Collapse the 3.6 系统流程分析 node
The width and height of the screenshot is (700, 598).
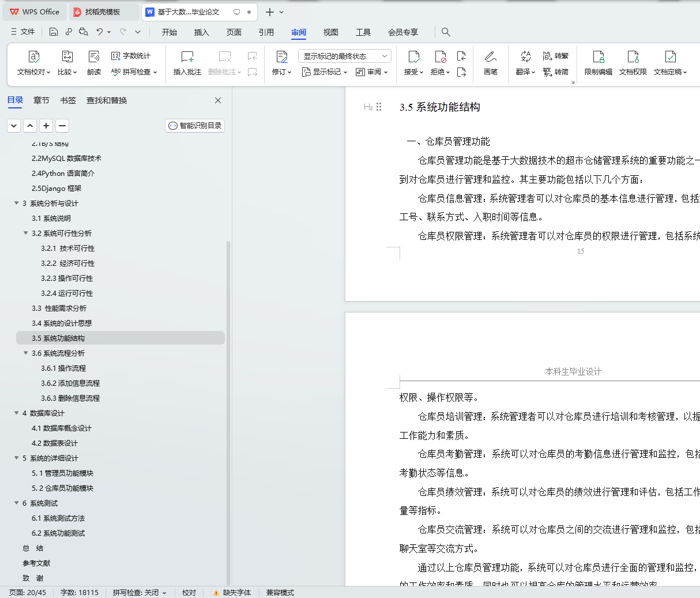point(25,353)
